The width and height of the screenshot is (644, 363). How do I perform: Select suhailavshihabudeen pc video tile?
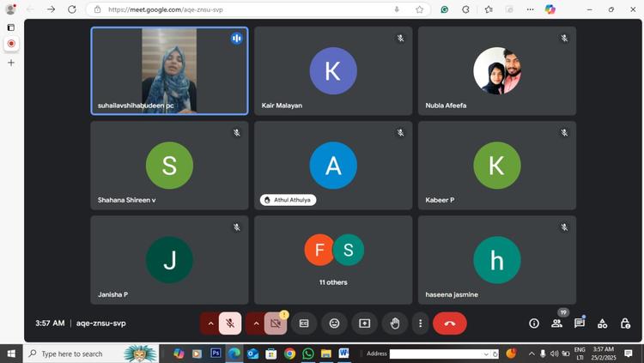(x=169, y=70)
